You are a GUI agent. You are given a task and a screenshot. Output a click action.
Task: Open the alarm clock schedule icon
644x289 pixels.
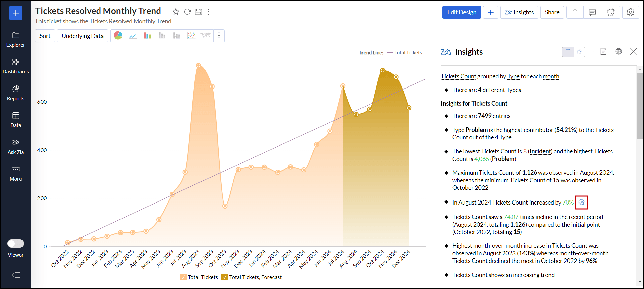[x=611, y=12]
